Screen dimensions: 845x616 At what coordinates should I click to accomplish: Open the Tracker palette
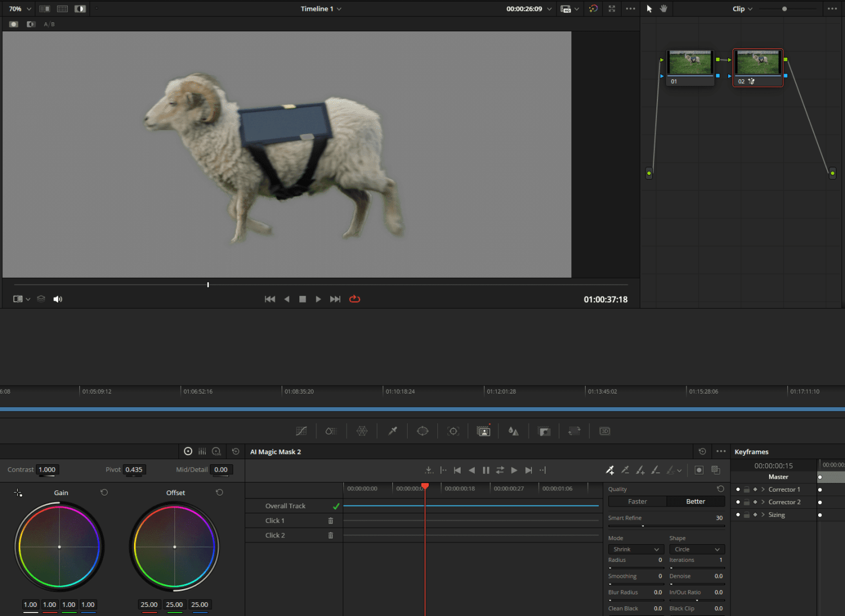coord(453,431)
